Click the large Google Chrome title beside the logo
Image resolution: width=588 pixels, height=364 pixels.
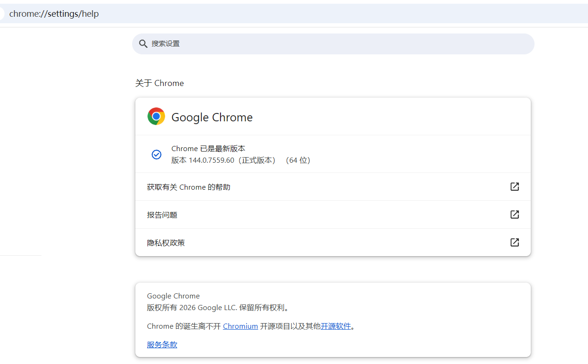[x=212, y=118]
